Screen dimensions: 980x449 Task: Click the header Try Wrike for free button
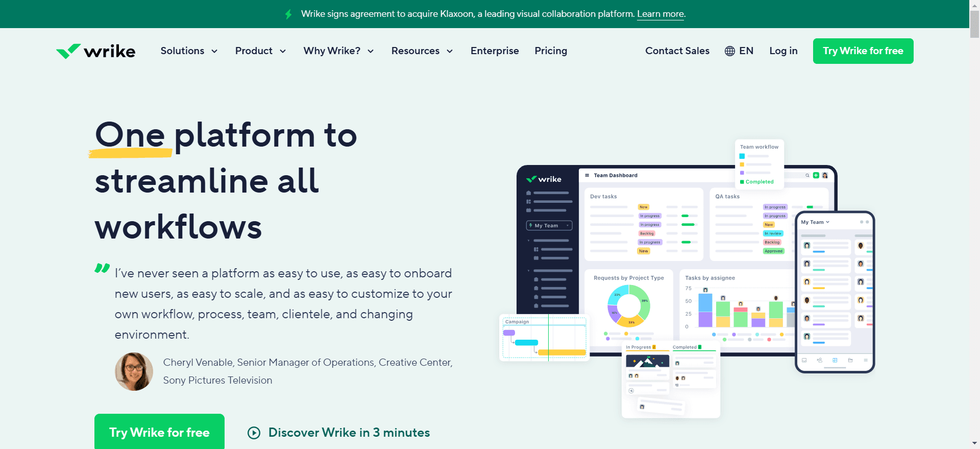pos(863,51)
